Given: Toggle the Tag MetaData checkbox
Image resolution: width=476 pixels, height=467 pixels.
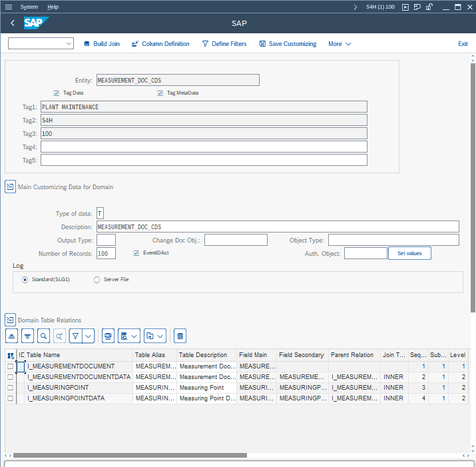Looking at the screenshot, I should coord(160,93).
